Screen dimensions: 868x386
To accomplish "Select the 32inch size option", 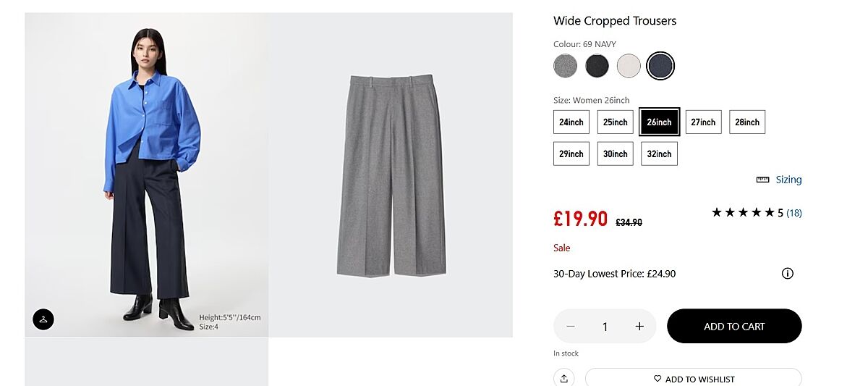I will tap(659, 154).
